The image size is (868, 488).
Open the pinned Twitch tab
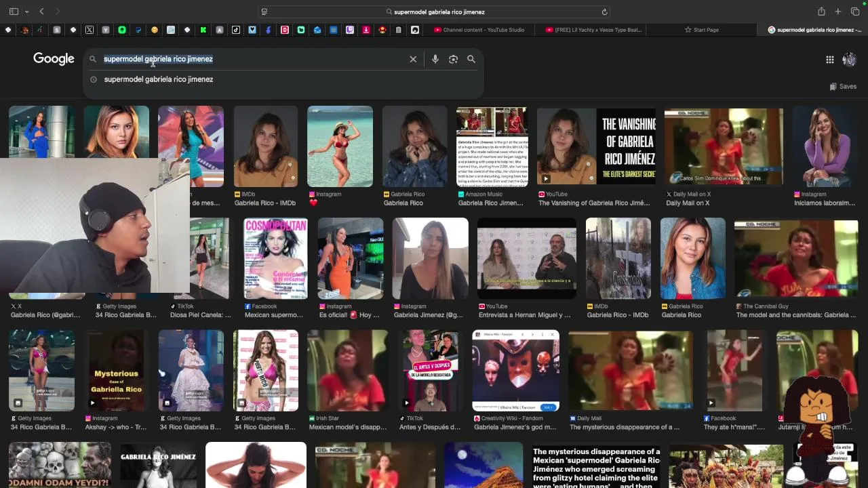click(350, 30)
